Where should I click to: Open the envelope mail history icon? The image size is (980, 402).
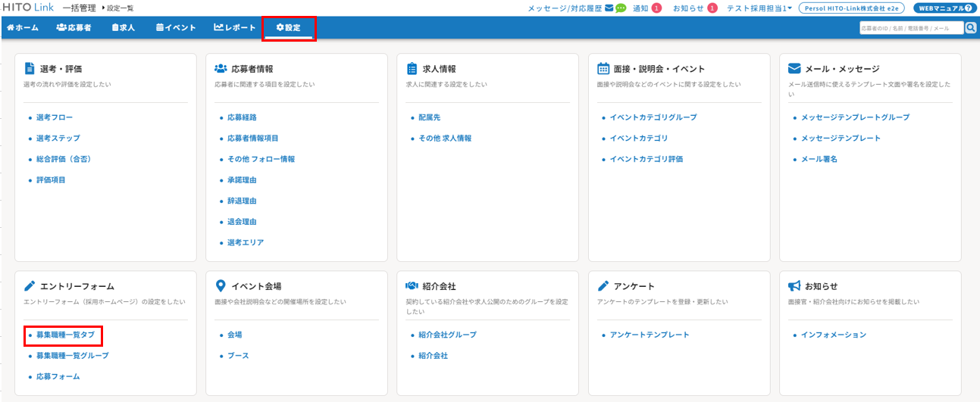(x=609, y=8)
